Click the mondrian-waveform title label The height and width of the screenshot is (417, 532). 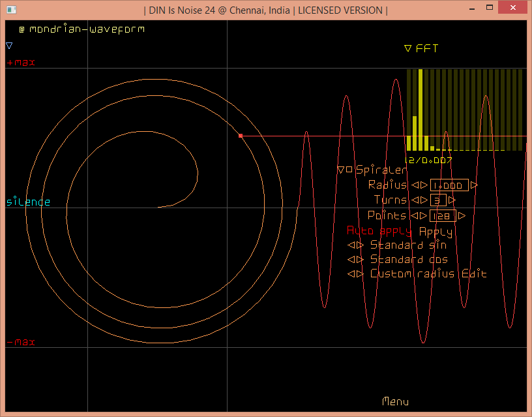click(87, 29)
